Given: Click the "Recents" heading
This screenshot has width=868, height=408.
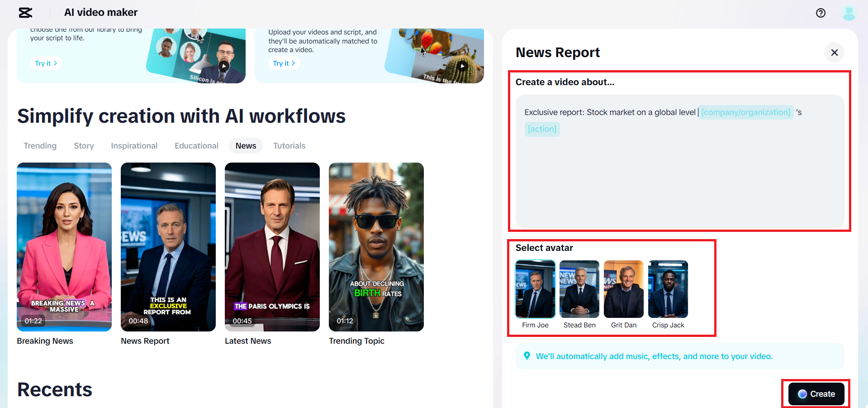Looking at the screenshot, I should (x=55, y=390).
